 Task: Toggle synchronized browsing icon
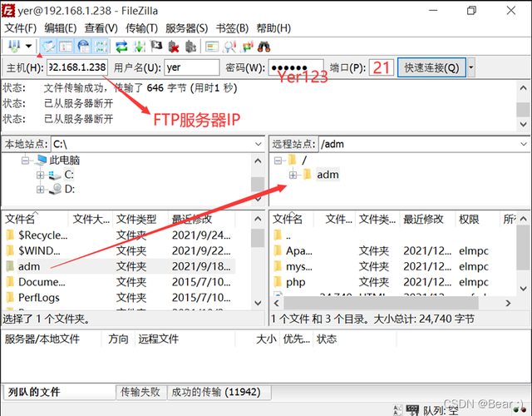[x=247, y=47]
